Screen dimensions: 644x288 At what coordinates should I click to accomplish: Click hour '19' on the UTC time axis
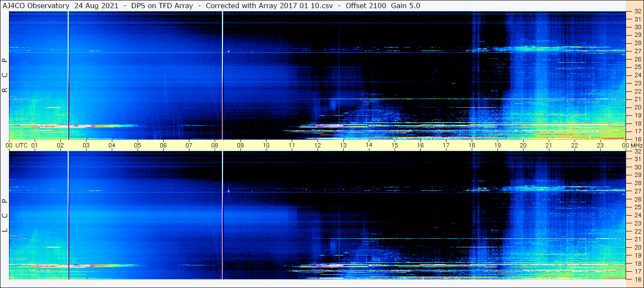click(497, 145)
